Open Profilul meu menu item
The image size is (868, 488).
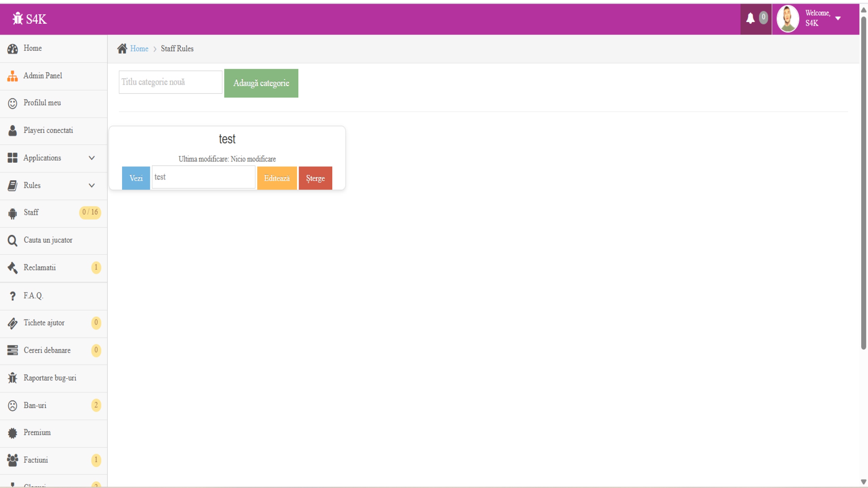click(x=42, y=103)
